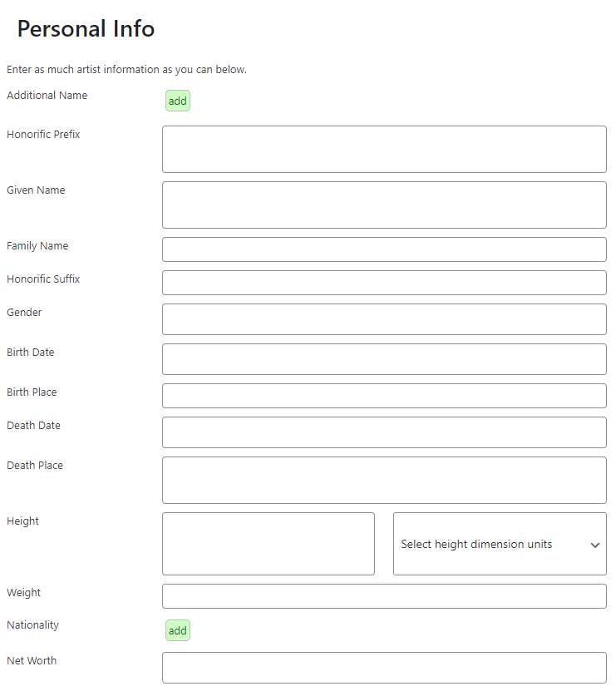The height and width of the screenshot is (691, 616).
Task: Click the Death Place text area
Action: pos(384,481)
